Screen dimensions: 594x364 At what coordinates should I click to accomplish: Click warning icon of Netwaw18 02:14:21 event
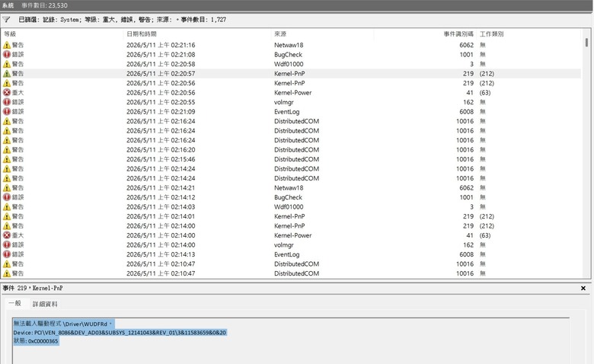pyautogui.click(x=7, y=188)
